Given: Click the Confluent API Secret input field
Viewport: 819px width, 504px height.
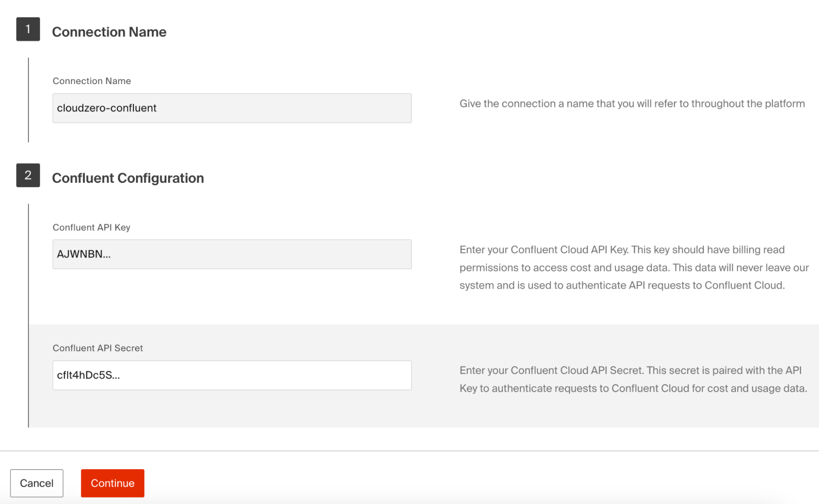Looking at the screenshot, I should pyautogui.click(x=232, y=375).
